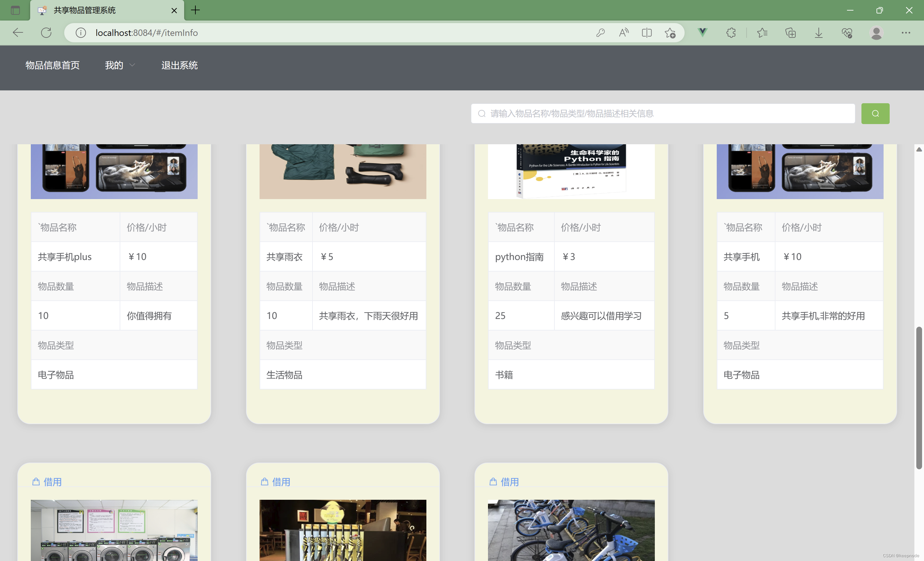The height and width of the screenshot is (561, 924).
Task: Open browser essentials heart icon
Action: [847, 33]
